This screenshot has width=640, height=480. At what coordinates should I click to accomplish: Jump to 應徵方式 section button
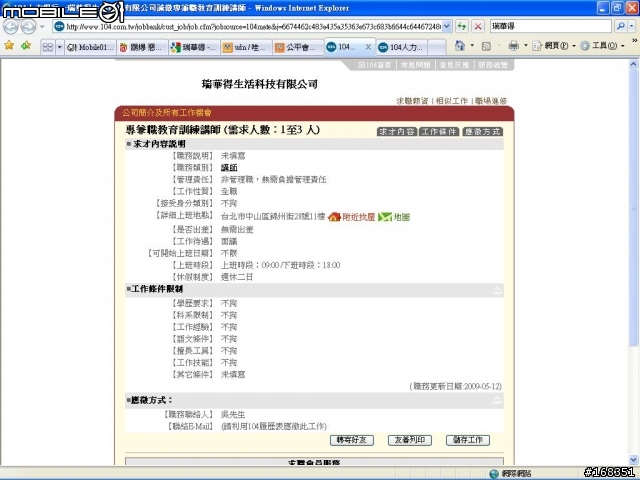click(x=482, y=132)
